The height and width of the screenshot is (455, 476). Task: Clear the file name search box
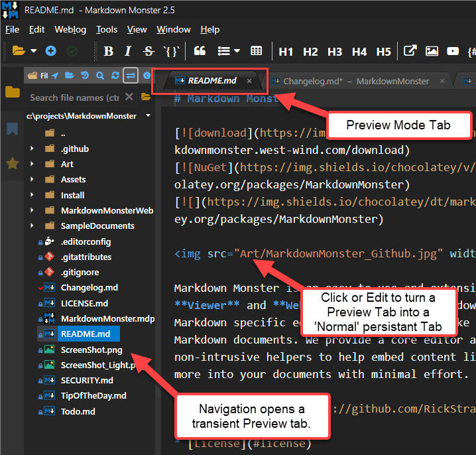tap(129, 97)
